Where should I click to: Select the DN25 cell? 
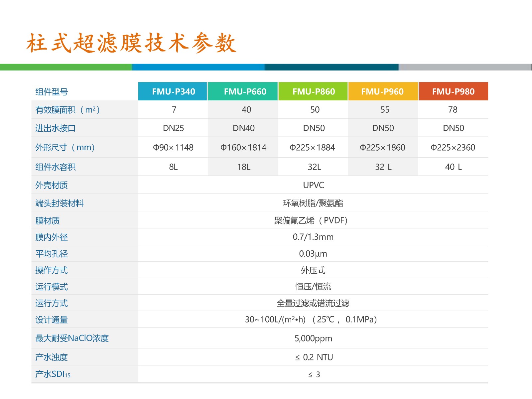[173, 128]
